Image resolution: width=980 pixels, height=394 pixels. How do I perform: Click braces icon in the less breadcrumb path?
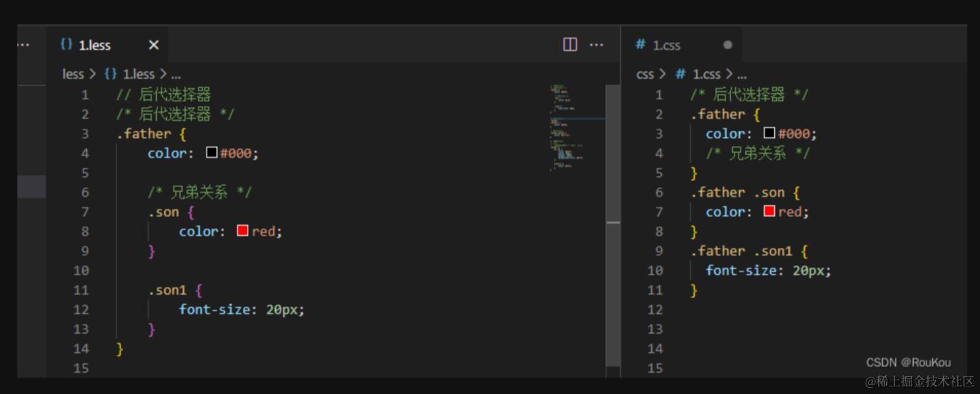(x=111, y=74)
